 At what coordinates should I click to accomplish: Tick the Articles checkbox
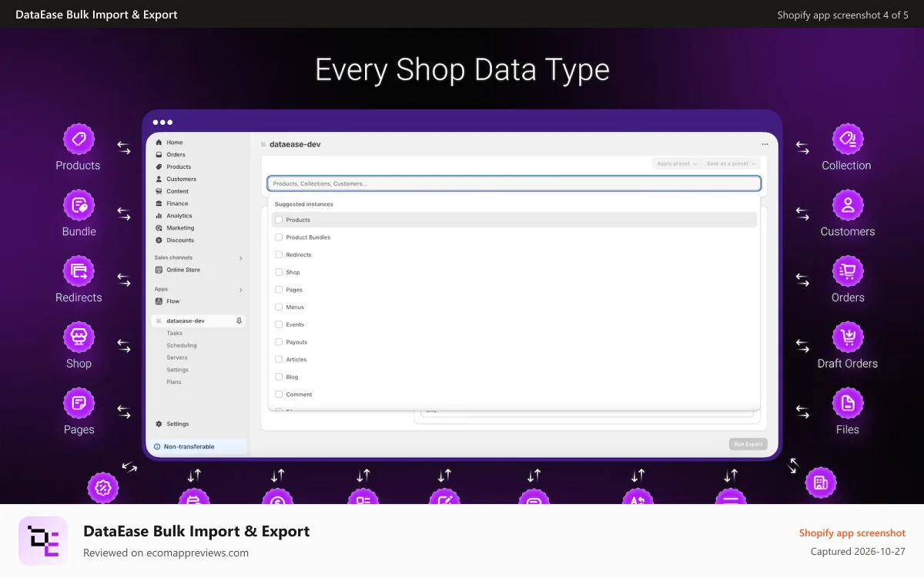279,359
